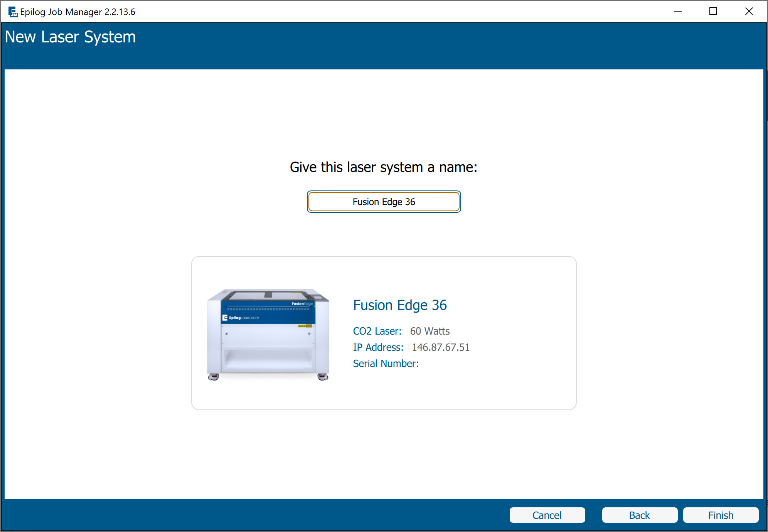
Task: Click the laser system name input field
Action: point(384,202)
